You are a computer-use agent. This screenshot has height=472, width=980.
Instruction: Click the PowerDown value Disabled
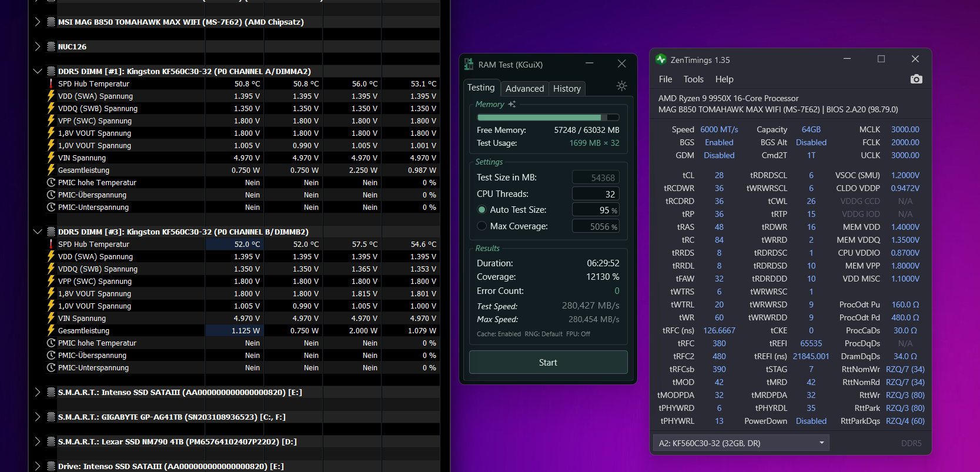pos(811,421)
